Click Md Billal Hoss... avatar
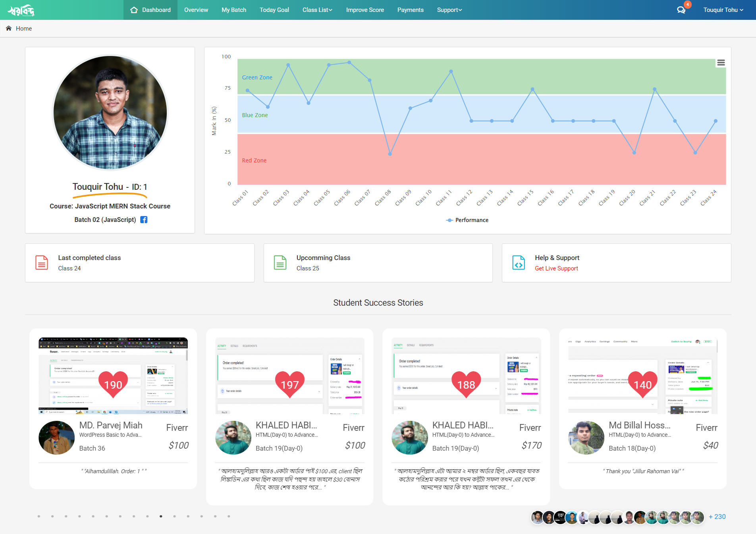Viewport: 756px width, 534px height. point(586,438)
